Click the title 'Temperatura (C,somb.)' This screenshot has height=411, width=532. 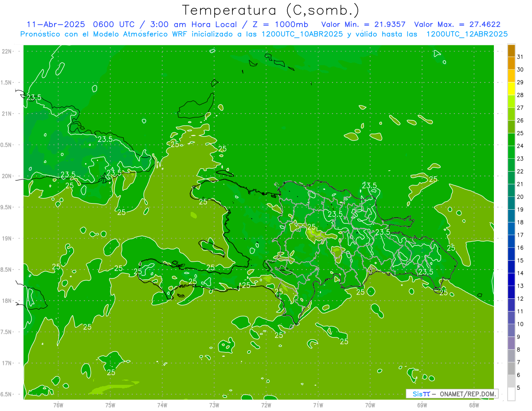(270, 10)
